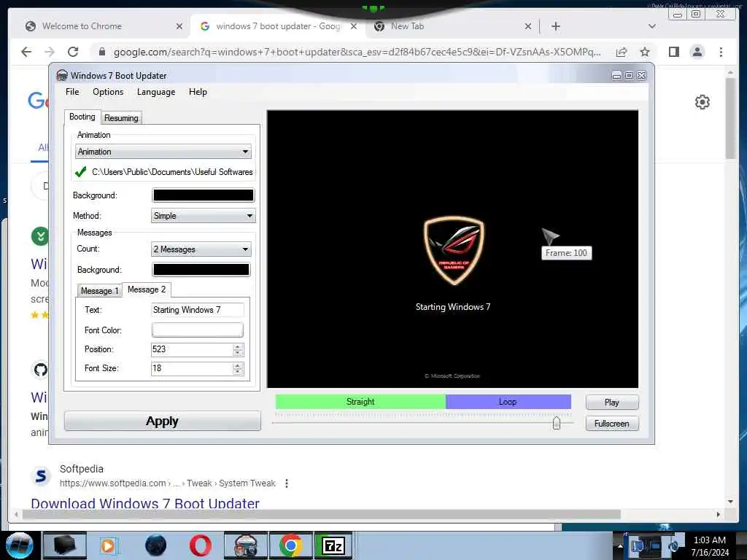
Task: Expand the Method dropdown showing Simple
Action: (204, 216)
